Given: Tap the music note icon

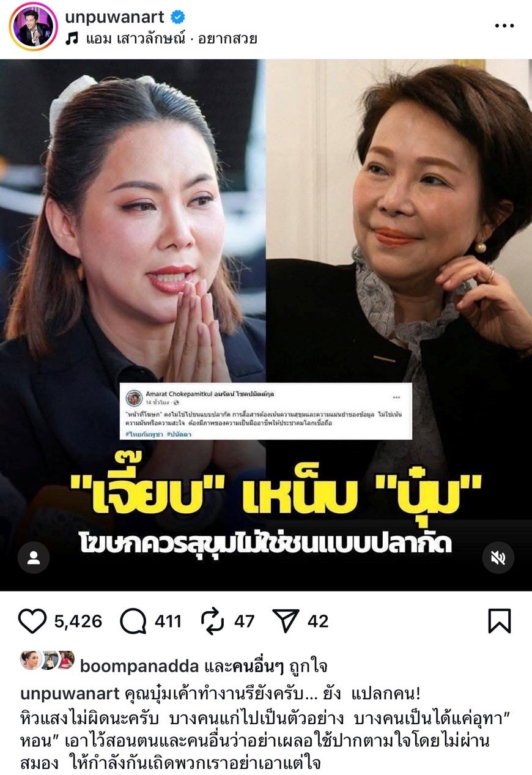Looking at the screenshot, I should [x=72, y=39].
